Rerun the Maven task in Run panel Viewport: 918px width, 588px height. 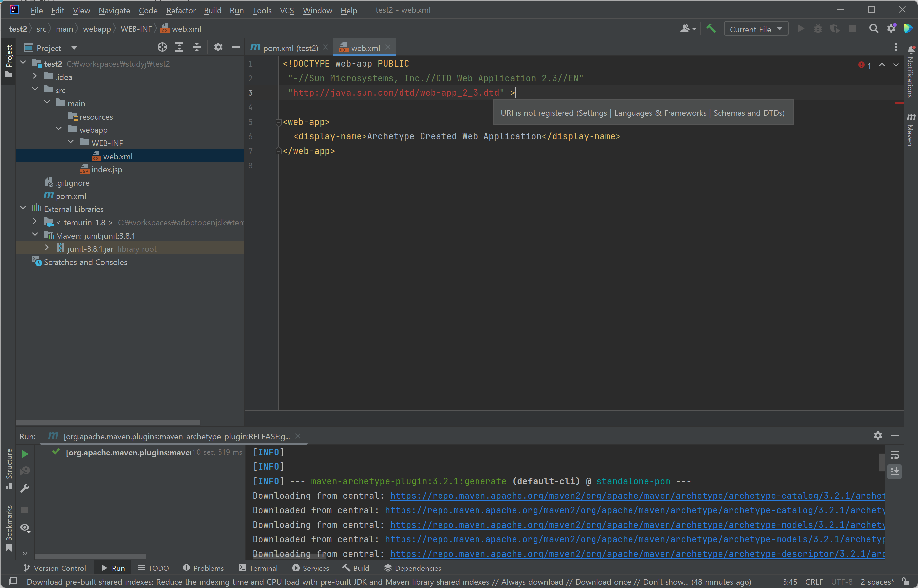click(x=25, y=454)
